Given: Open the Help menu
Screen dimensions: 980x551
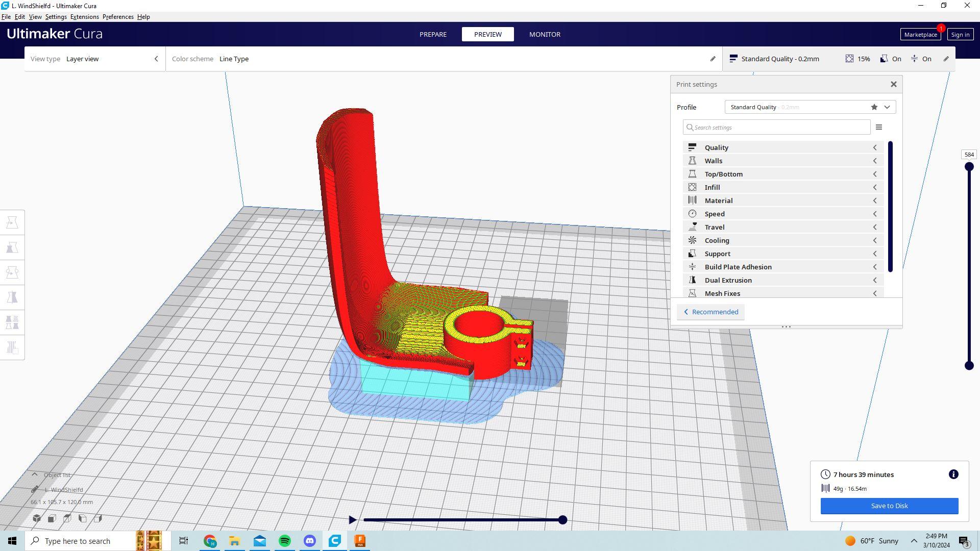Looking at the screenshot, I should click(143, 17).
